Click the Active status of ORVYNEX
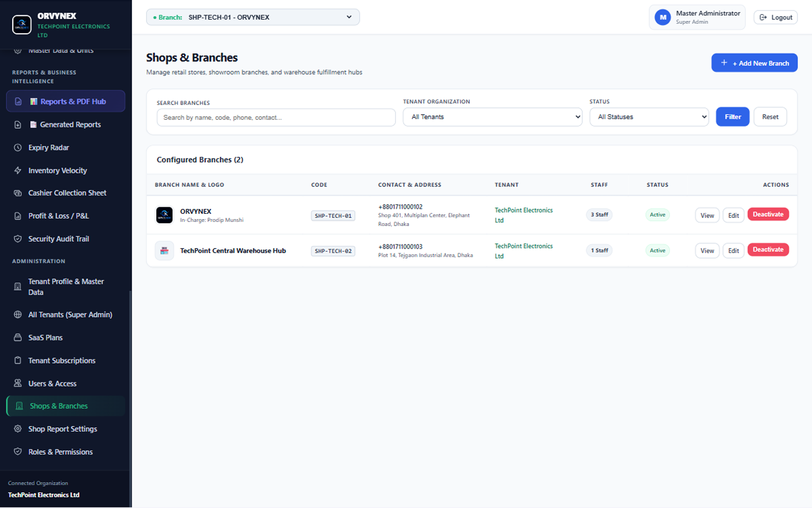This screenshot has height=508, width=812. pos(657,215)
